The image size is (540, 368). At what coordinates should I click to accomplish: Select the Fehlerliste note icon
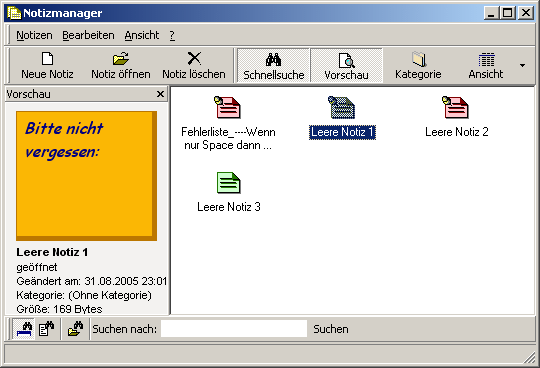228,107
